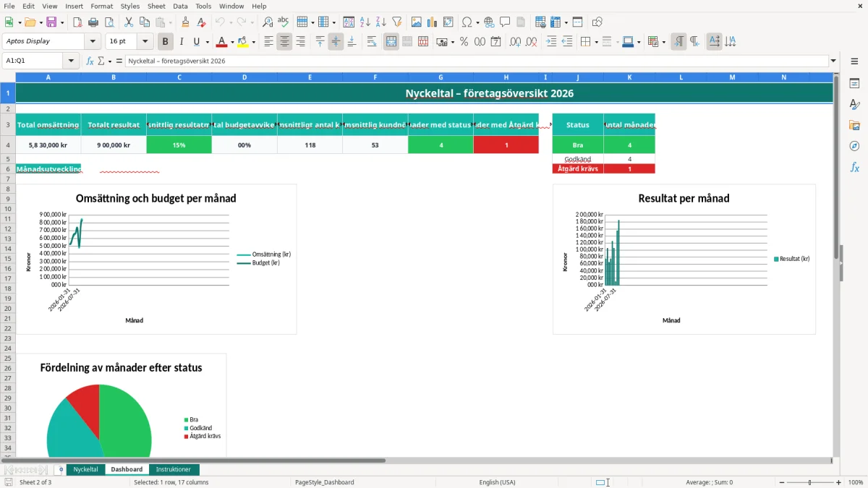This screenshot has width=868, height=488.
Task: Toggle Bold formatting
Action: coord(166,42)
